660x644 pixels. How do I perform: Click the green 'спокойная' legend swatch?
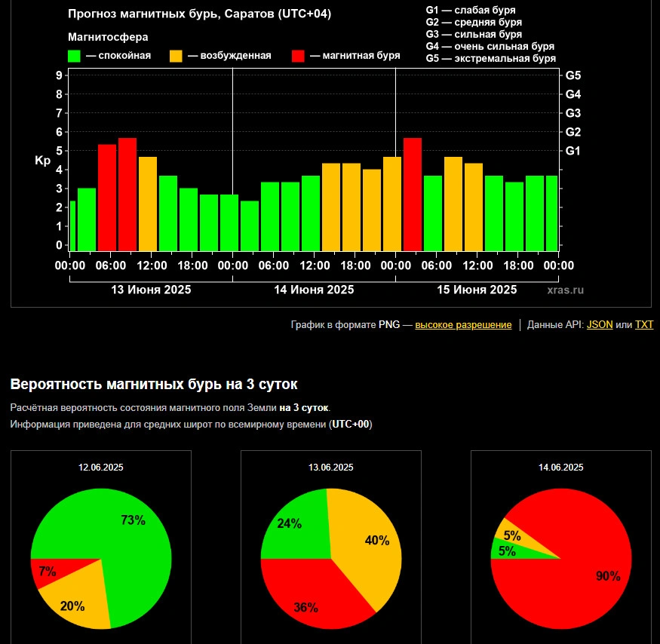click(x=74, y=56)
